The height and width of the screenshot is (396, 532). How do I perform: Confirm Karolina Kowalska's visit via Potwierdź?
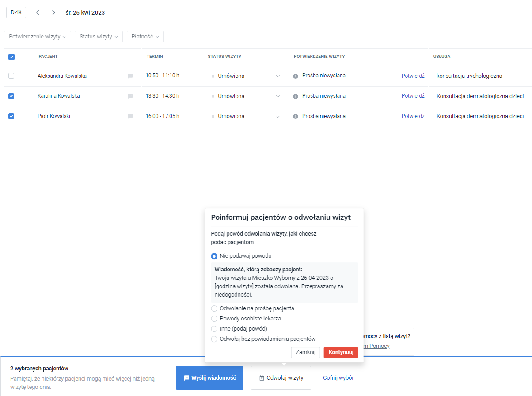(x=413, y=96)
